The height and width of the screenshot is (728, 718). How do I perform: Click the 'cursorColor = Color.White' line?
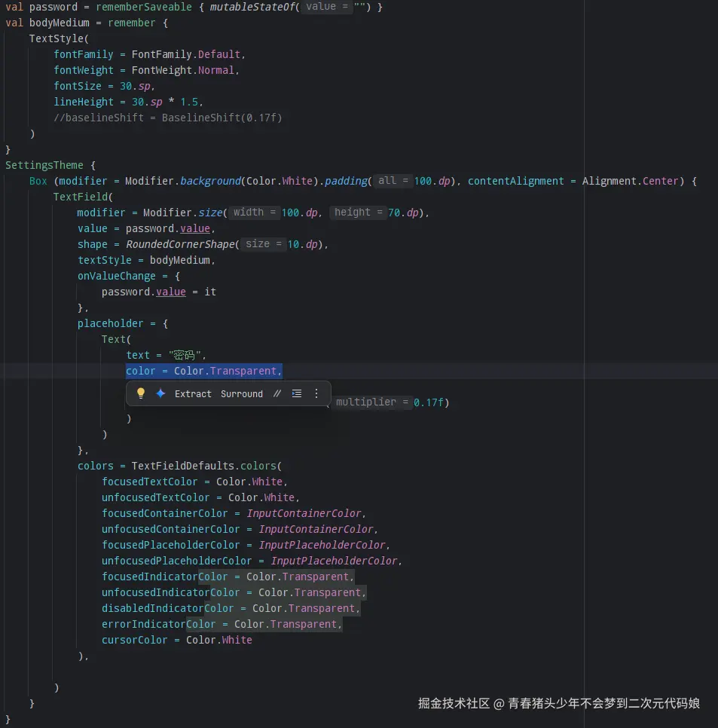tap(177, 640)
